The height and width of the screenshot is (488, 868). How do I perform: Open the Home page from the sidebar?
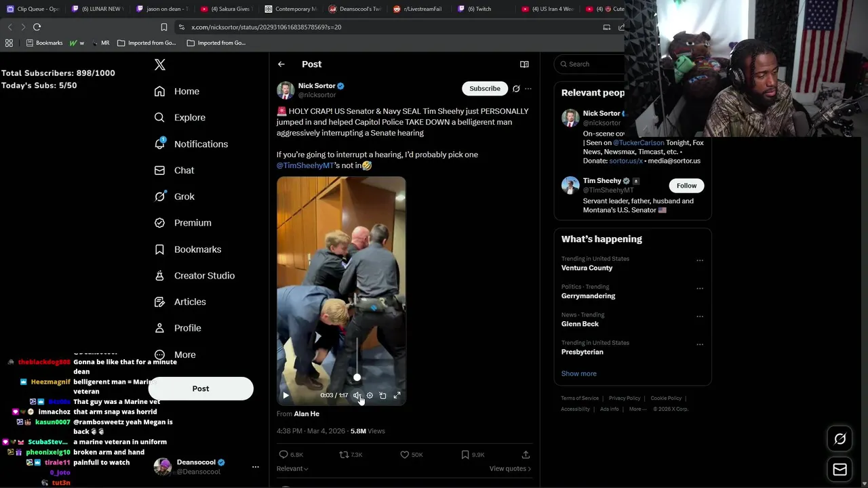177,91
